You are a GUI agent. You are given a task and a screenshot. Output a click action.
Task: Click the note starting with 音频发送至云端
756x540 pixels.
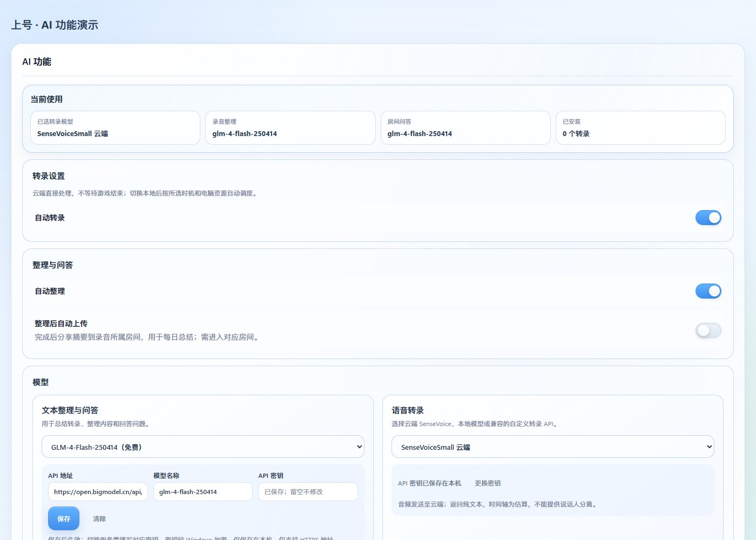pyautogui.click(x=498, y=504)
